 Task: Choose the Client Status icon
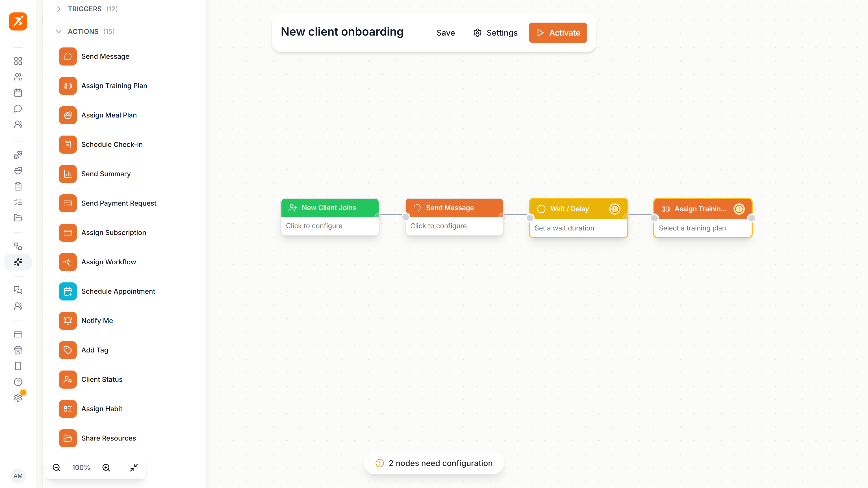pos(68,379)
